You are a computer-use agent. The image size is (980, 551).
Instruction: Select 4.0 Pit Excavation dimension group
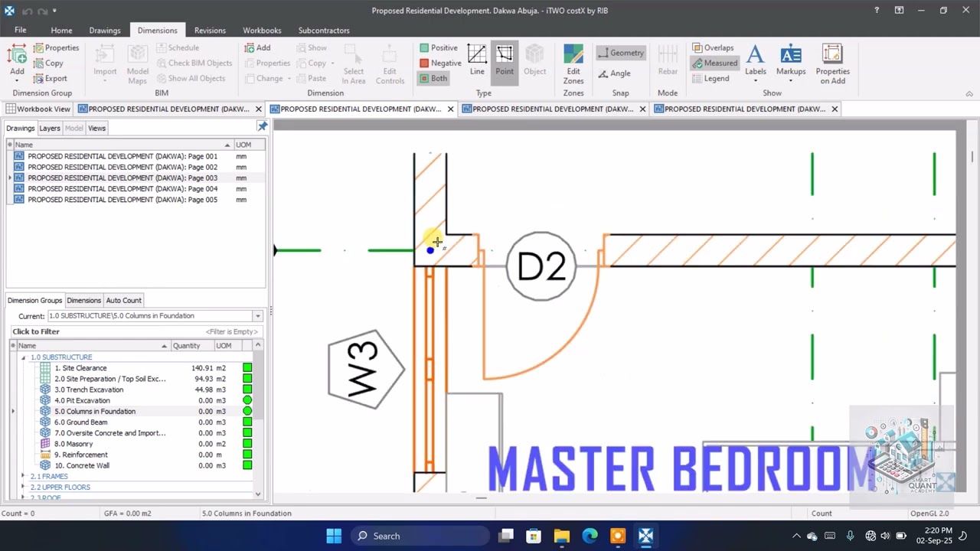coord(82,400)
